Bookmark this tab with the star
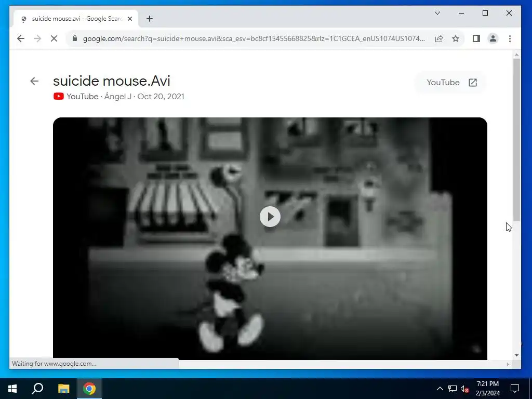Screen dimensions: 532x399 point(456,38)
